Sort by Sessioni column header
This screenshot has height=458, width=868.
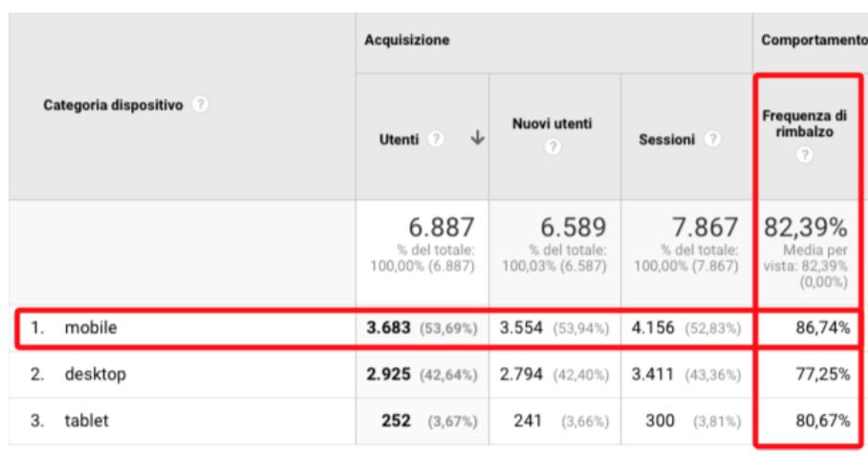click(x=666, y=140)
